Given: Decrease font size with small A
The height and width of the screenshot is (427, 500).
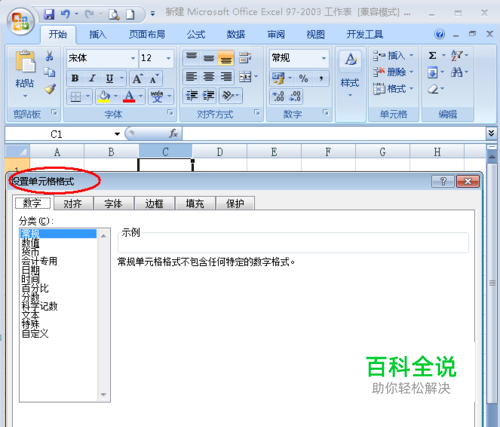Looking at the screenshot, I should pos(154,79).
